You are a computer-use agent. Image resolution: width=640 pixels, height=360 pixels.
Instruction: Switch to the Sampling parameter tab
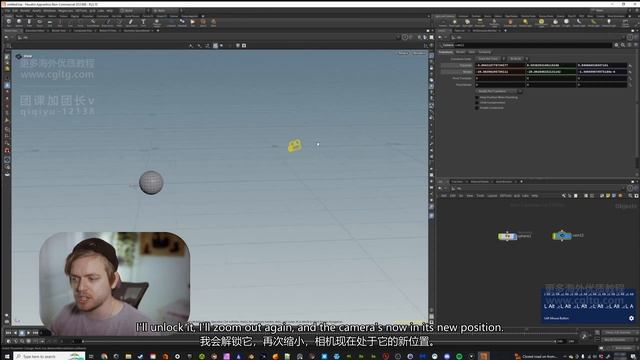[x=484, y=52]
